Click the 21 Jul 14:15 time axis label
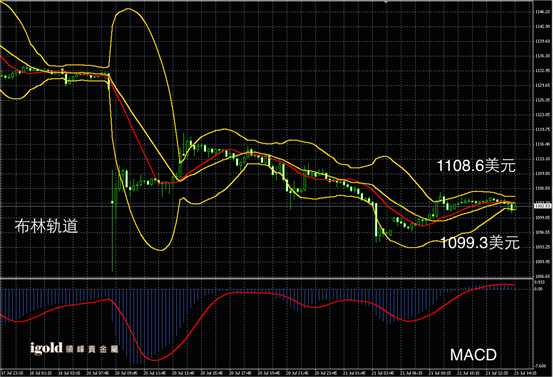The width and height of the screenshot is (553, 377). 525,373
